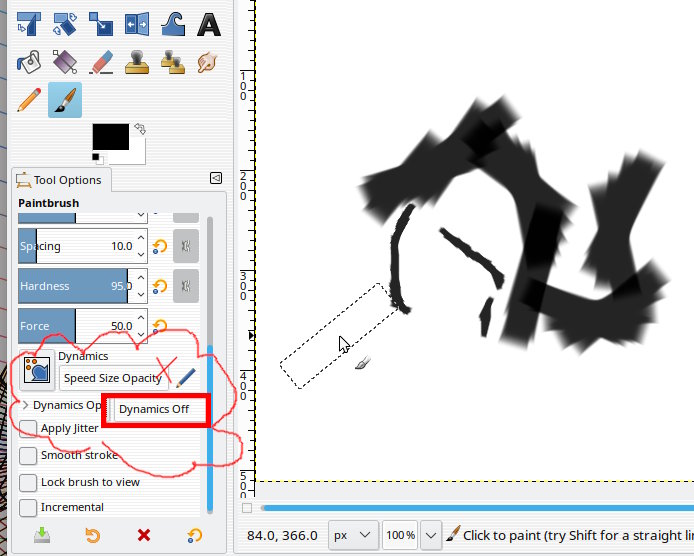Toggle link of Hardness to brush native

tap(186, 286)
